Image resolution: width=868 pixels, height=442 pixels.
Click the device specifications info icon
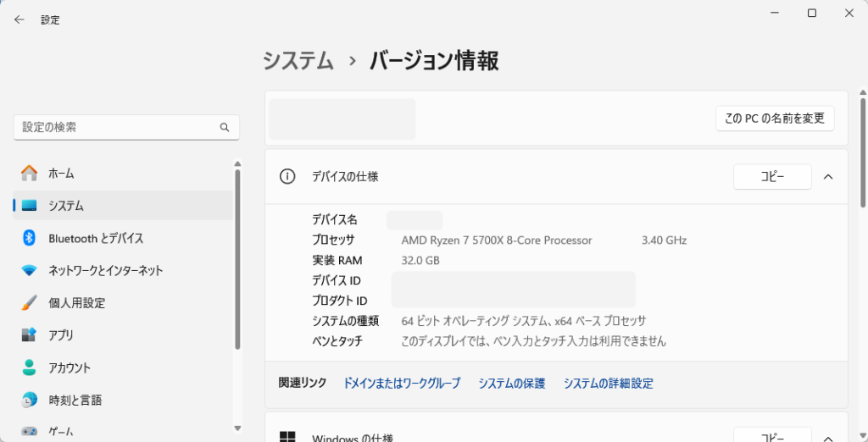point(287,176)
